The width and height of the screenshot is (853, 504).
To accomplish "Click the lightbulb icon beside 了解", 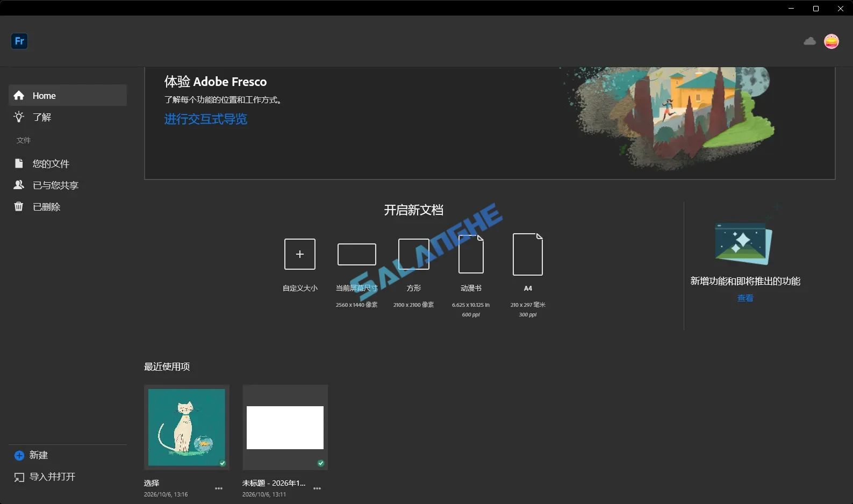I will [x=19, y=117].
